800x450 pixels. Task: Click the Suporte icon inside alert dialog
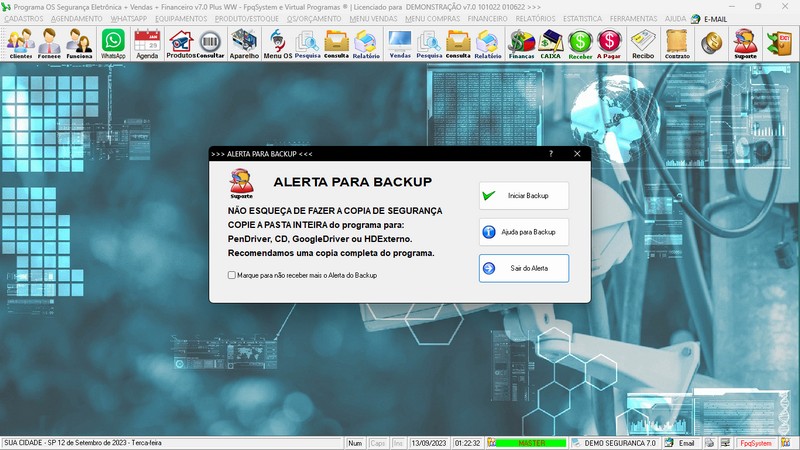pos(241,184)
